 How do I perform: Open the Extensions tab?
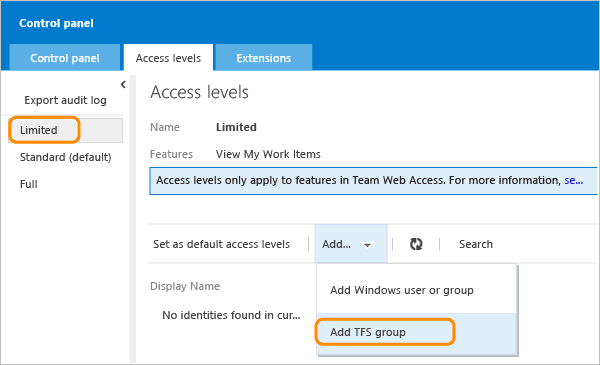(264, 58)
